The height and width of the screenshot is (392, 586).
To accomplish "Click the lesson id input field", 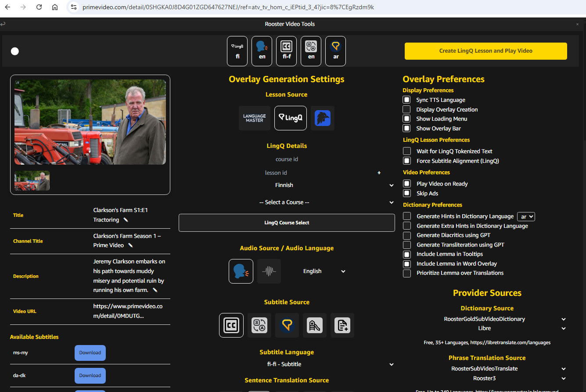I will point(276,173).
